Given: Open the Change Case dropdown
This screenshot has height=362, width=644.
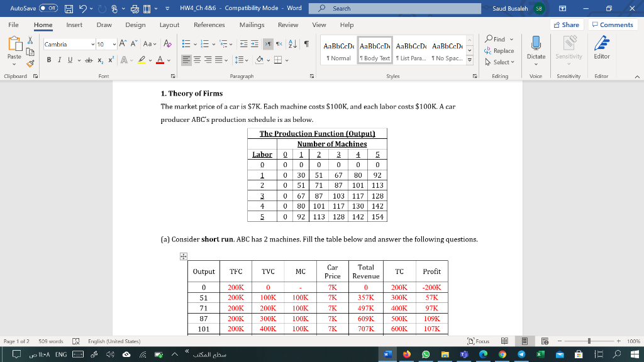Looking at the screenshot, I should [150, 44].
